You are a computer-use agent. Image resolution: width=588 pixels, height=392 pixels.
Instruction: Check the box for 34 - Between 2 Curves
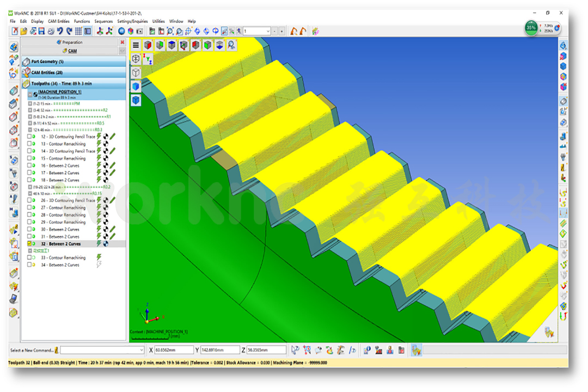(29, 265)
